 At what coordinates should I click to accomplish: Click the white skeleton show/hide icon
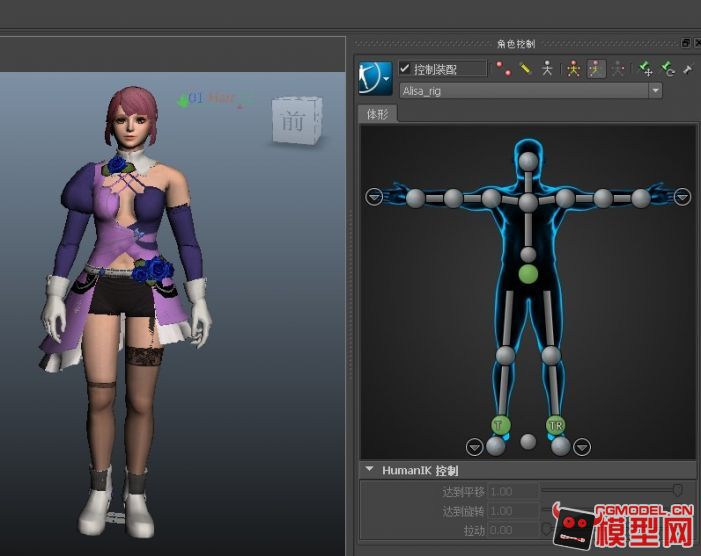click(547, 69)
